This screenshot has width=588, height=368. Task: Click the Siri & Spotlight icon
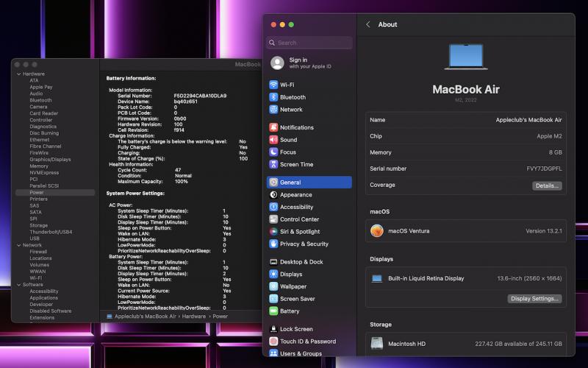click(x=273, y=232)
